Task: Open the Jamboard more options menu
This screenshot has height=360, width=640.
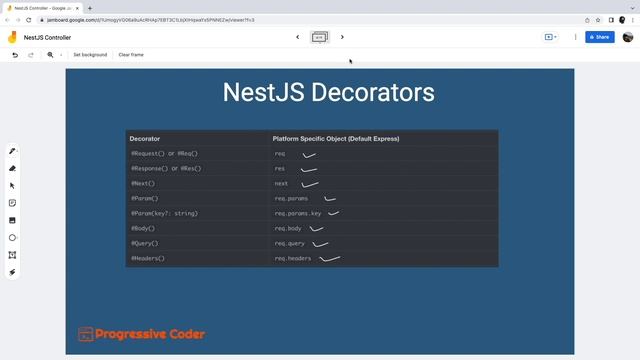Action: point(576,37)
